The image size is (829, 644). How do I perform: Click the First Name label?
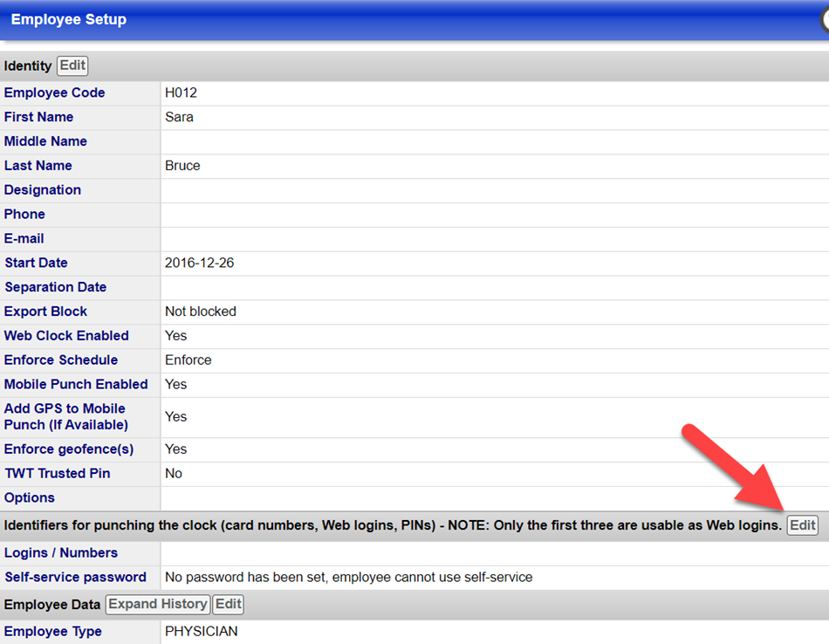pyautogui.click(x=38, y=117)
